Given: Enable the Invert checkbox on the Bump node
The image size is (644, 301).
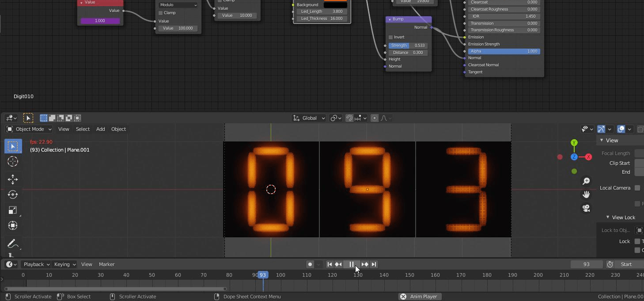Looking at the screenshot, I should click(390, 37).
